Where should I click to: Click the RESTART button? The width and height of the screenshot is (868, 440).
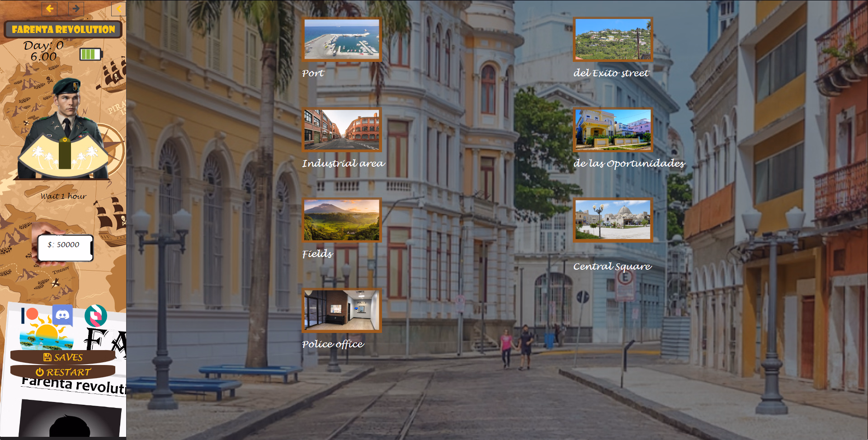[63, 372]
